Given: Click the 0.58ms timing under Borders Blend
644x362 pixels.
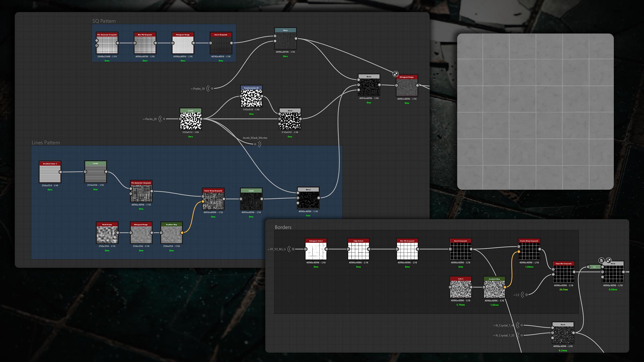Looking at the screenshot, I should click(613, 290).
